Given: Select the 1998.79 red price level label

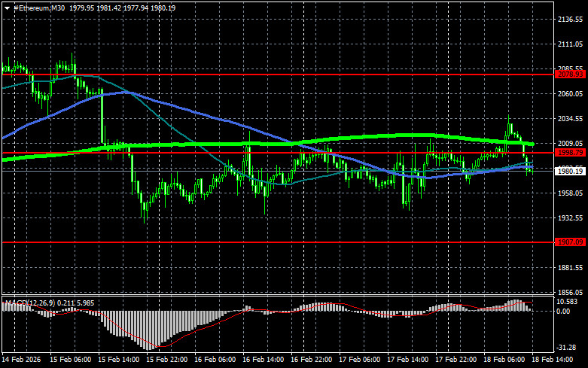Looking at the screenshot, I should 570,153.
